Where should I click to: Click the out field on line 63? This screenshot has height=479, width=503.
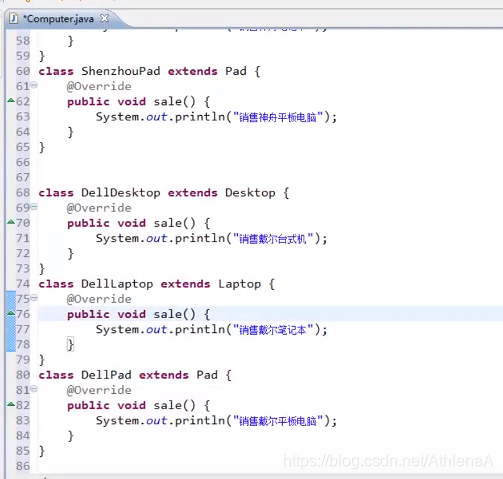pos(156,117)
